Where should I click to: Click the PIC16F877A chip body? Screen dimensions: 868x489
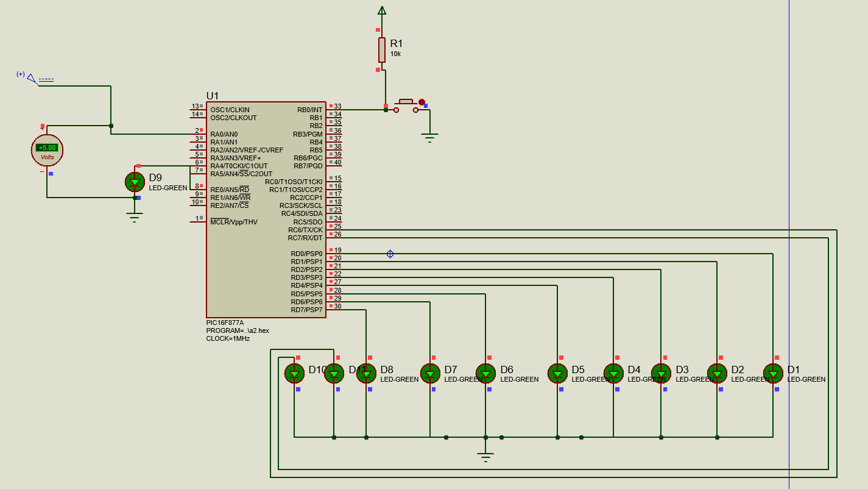(x=266, y=209)
